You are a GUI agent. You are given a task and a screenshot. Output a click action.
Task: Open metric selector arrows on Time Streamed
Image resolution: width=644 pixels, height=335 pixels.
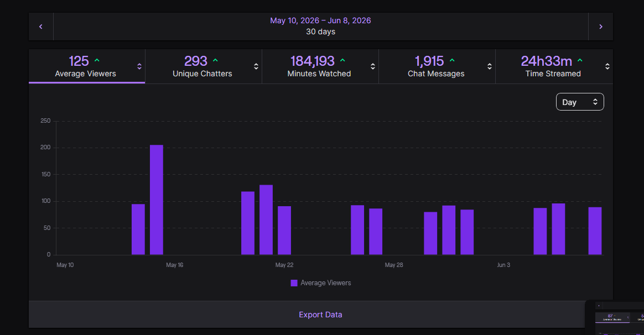607,66
